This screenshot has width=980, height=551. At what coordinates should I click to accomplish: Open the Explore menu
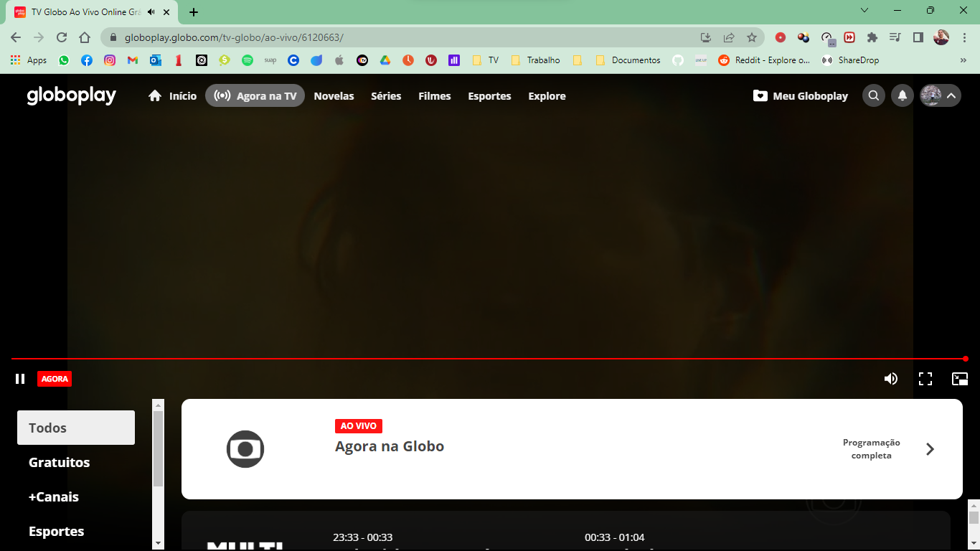pyautogui.click(x=547, y=96)
